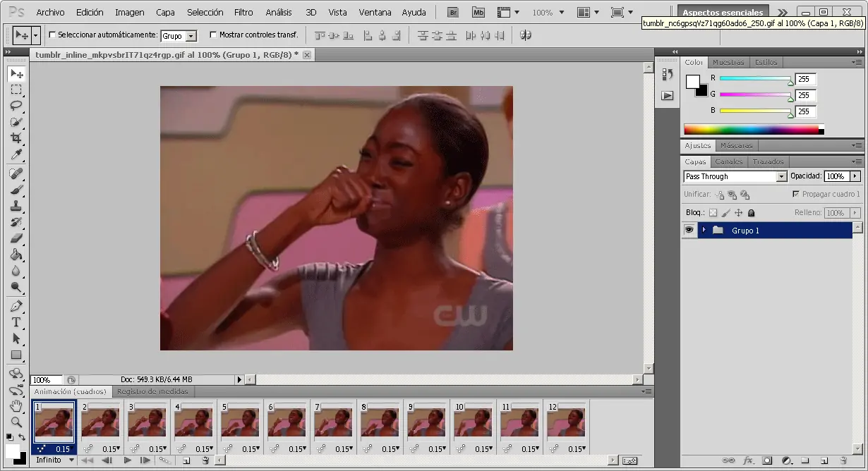
Task: Convert to timeline animation icon
Action: pyautogui.click(x=630, y=460)
